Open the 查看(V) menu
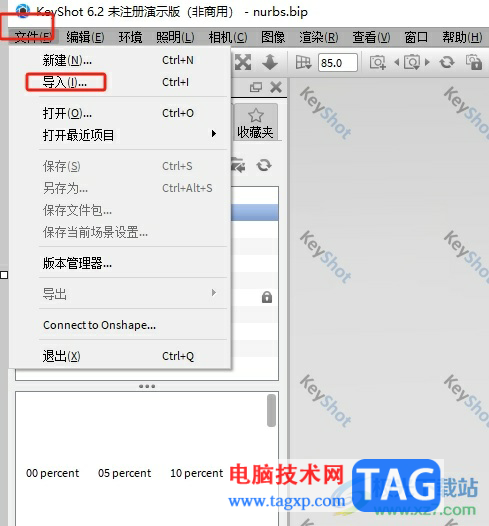Screen dimensions: 489x526 tap(371, 37)
